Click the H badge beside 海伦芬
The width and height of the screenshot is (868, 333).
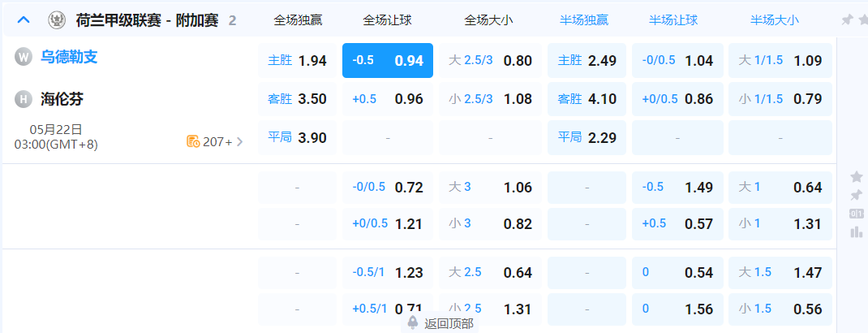[24, 99]
